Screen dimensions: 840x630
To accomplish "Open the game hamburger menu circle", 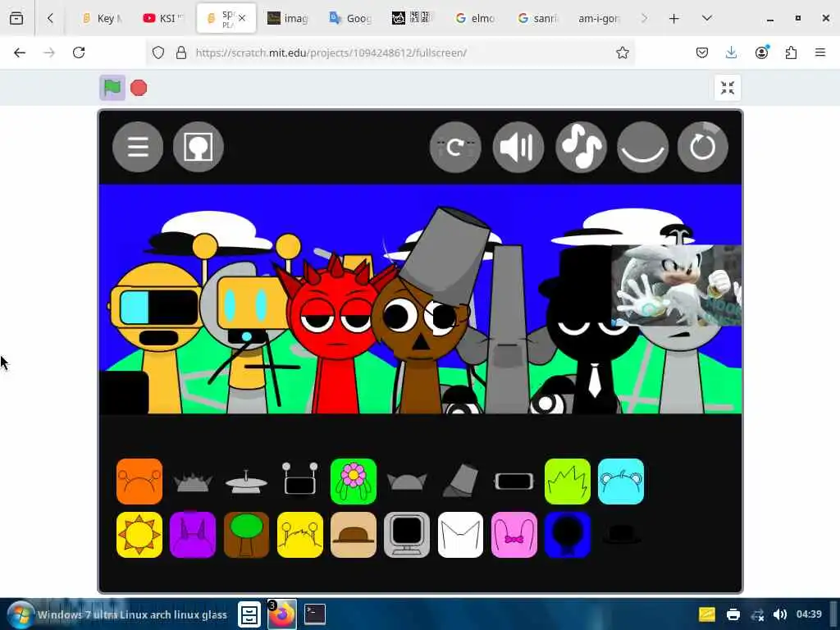I will point(138,147).
